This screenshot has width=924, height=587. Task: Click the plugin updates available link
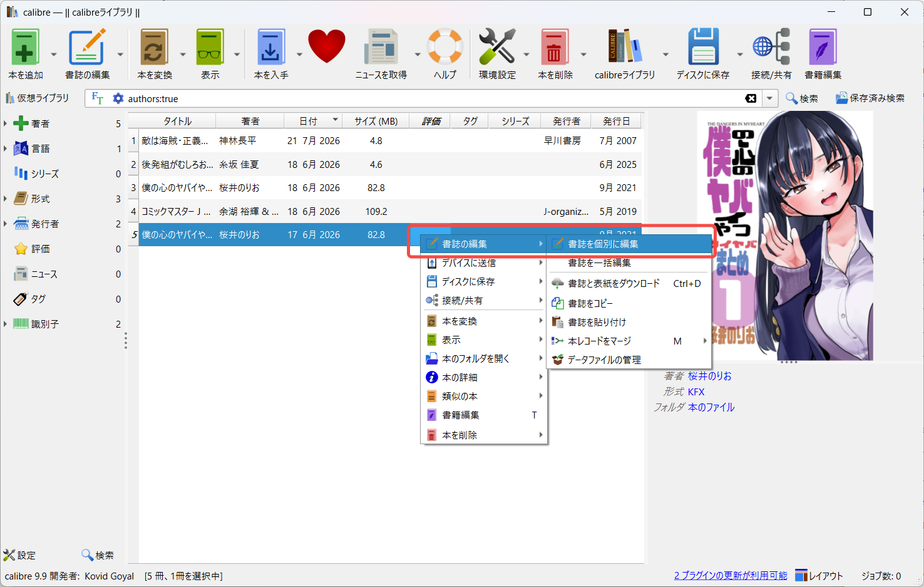tap(731, 576)
